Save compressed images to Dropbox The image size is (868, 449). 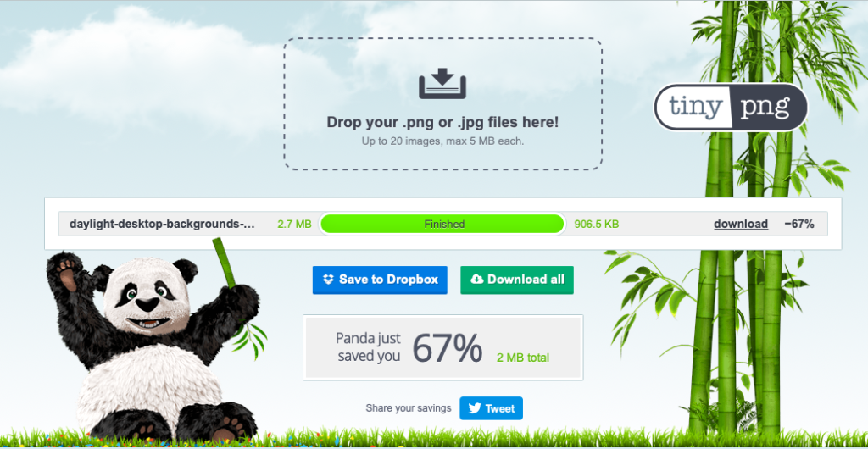380,280
